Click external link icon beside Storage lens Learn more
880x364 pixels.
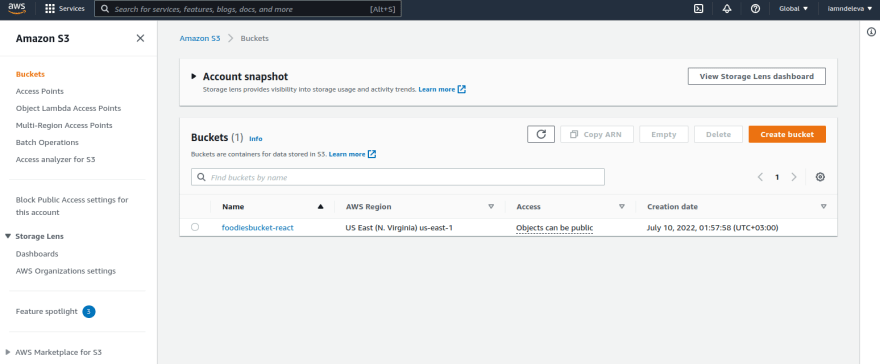(462, 89)
